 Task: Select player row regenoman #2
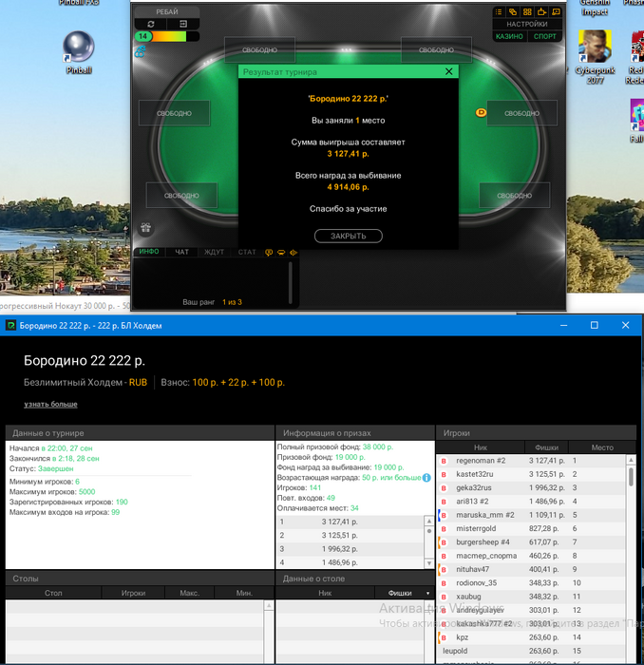531,461
